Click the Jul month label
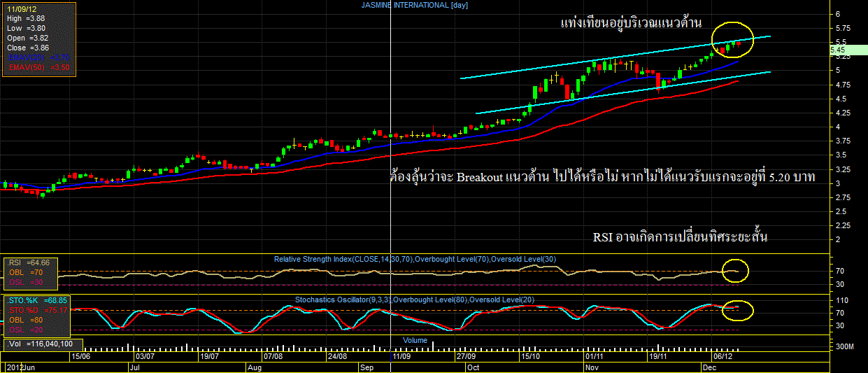This screenshot has width=868, height=373. (136, 367)
